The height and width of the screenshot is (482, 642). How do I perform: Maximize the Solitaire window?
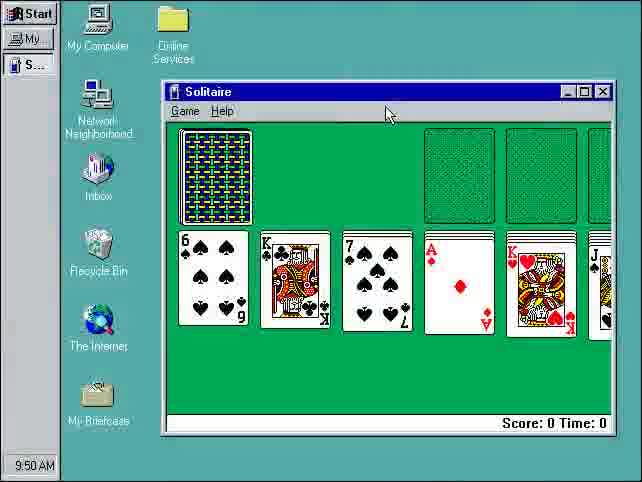[x=584, y=92]
